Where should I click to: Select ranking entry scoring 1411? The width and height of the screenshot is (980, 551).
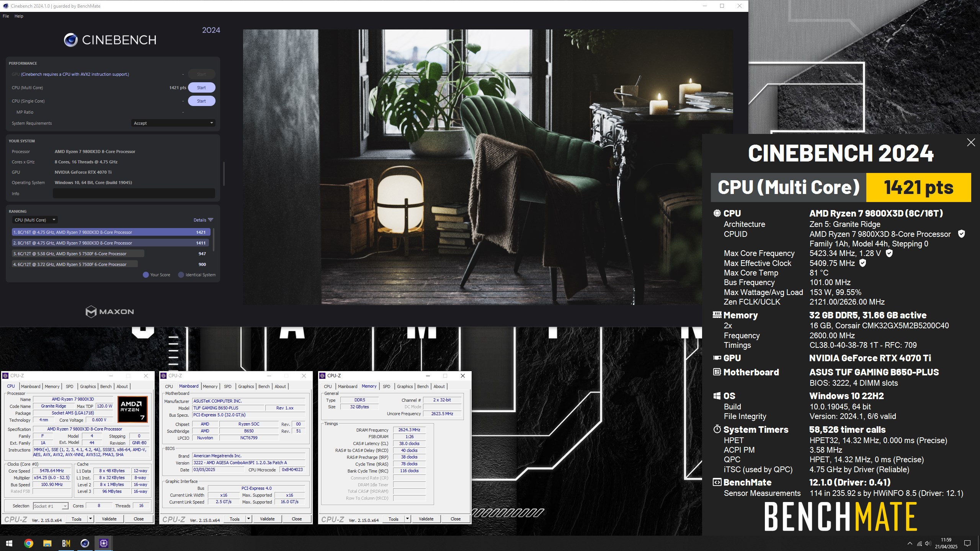click(x=111, y=243)
